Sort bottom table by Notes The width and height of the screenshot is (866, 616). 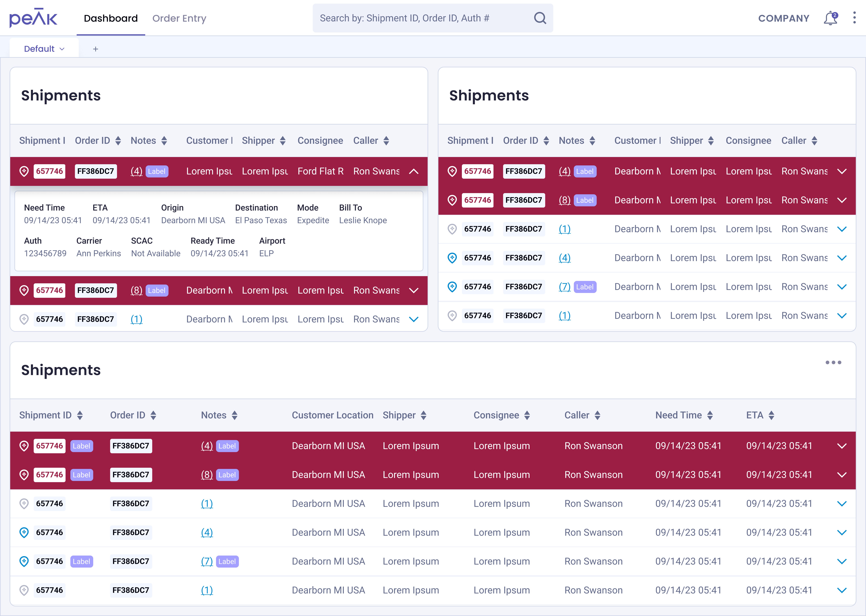234,415
